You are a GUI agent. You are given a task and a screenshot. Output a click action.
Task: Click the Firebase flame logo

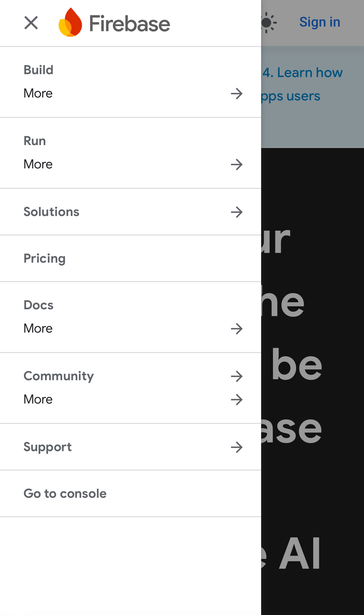pos(71,23)
